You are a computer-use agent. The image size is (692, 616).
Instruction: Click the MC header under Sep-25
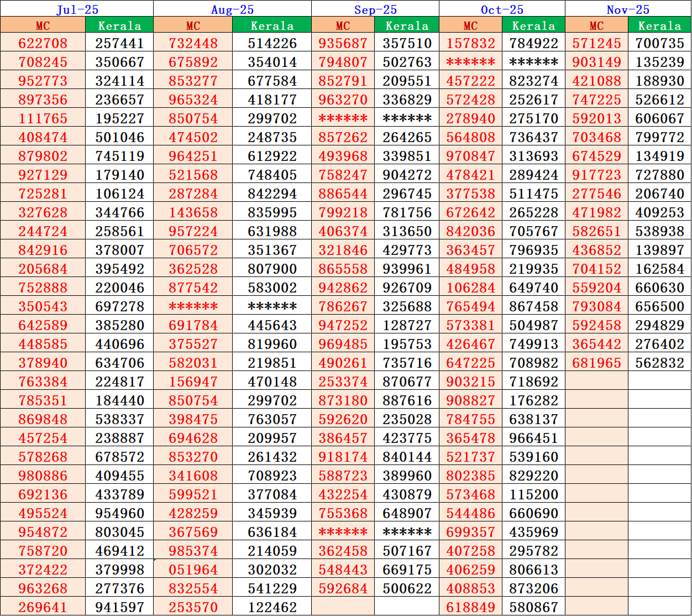pos(343,25)
